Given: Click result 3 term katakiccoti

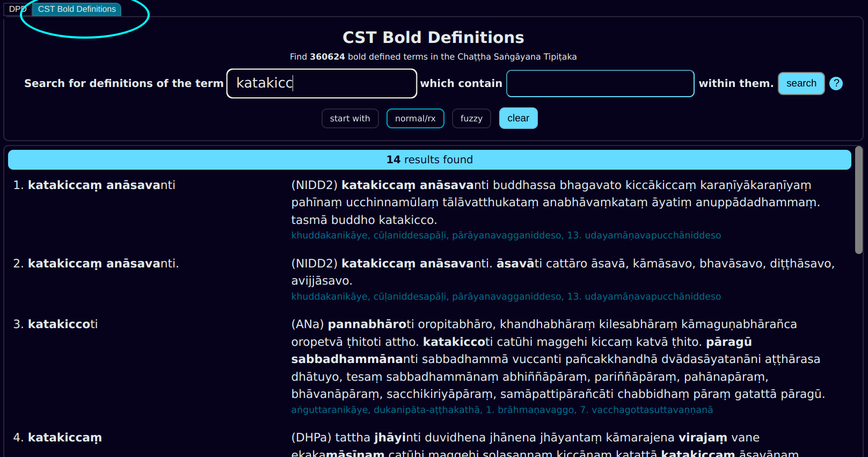Looking at the screenshot, I should 62,324.
